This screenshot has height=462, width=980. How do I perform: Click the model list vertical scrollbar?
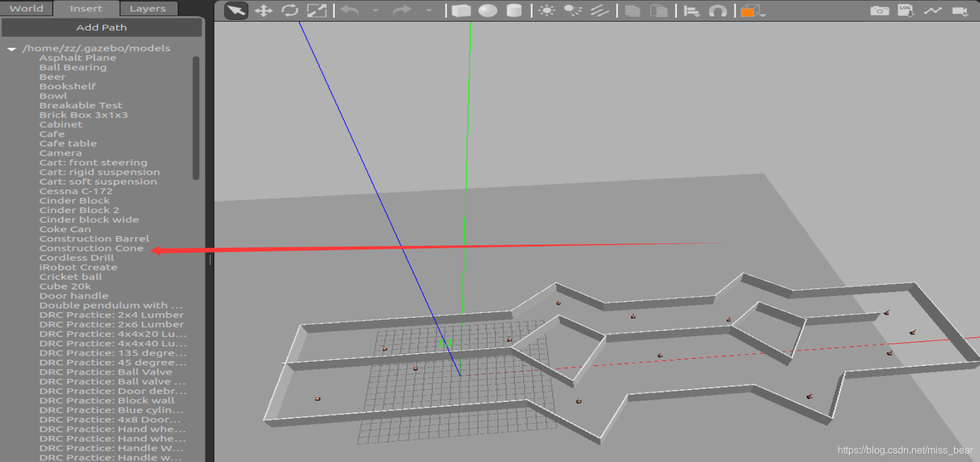click(x=196, y=118)
